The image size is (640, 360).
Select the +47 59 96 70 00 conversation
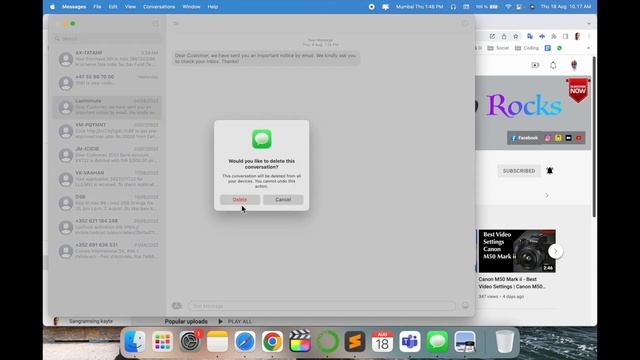pyautogui.click(x=107, y=83)
